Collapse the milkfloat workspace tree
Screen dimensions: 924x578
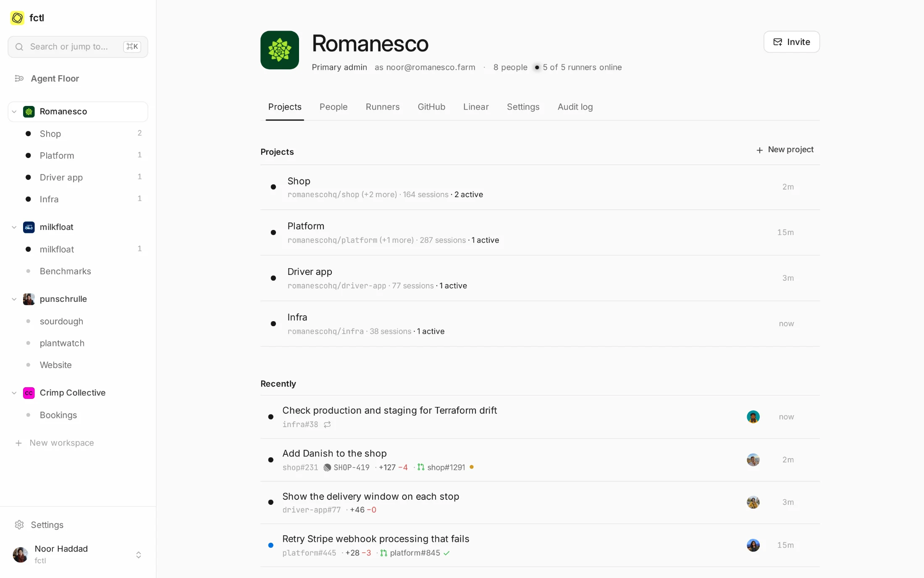14,227
